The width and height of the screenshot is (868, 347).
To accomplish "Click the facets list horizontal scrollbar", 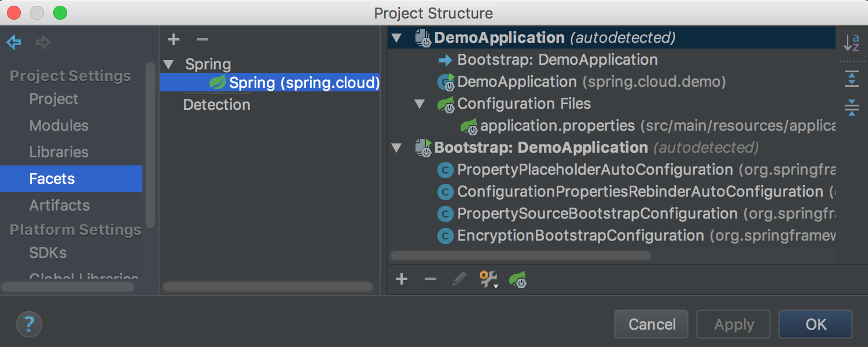I will (x=269, y=287).
